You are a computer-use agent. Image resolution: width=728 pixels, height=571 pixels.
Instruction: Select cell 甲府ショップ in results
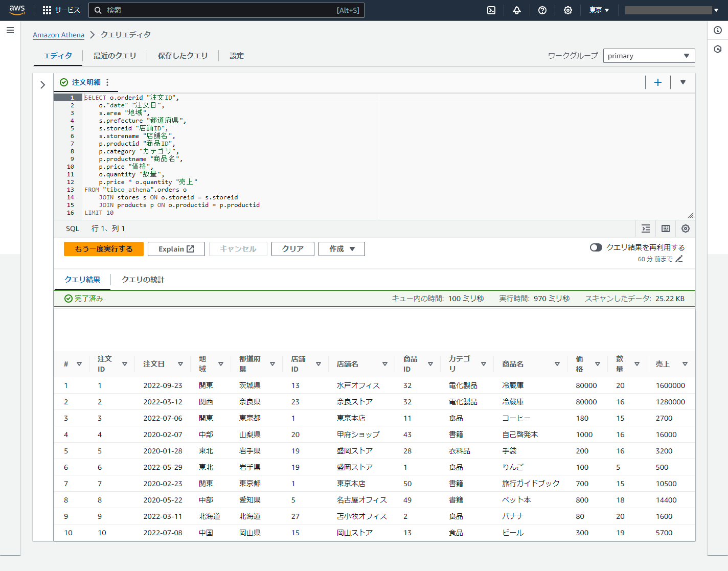click(x=358, y=435)
